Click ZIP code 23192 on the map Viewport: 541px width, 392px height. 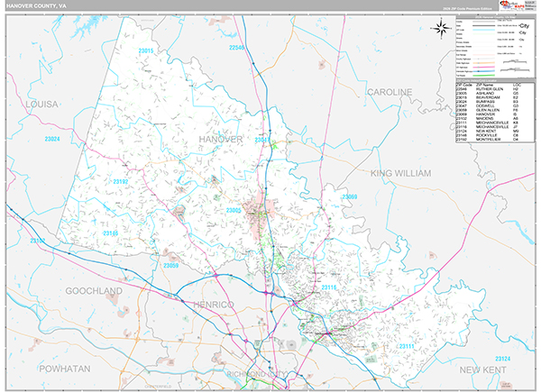[121, 181]
